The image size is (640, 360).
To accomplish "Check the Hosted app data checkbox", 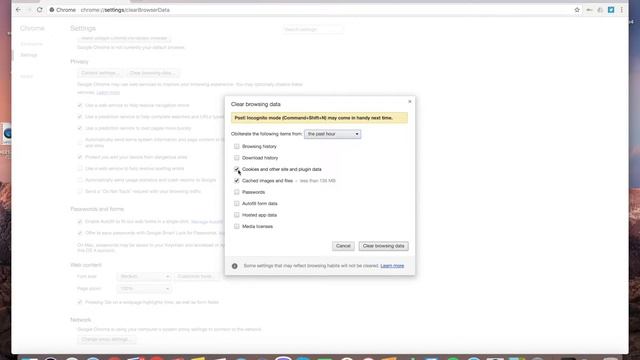I will click(237, 215).
